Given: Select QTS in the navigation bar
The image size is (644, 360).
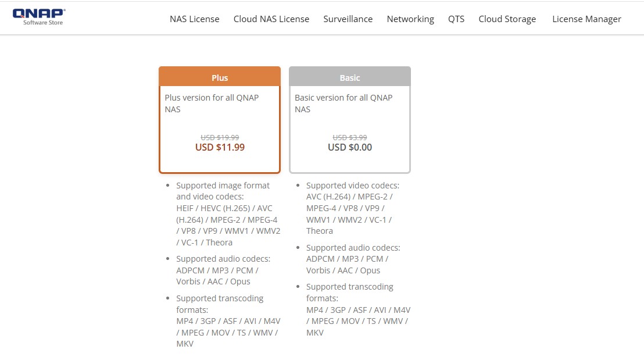Looking at the screenshot, I should tap(456, 19).
